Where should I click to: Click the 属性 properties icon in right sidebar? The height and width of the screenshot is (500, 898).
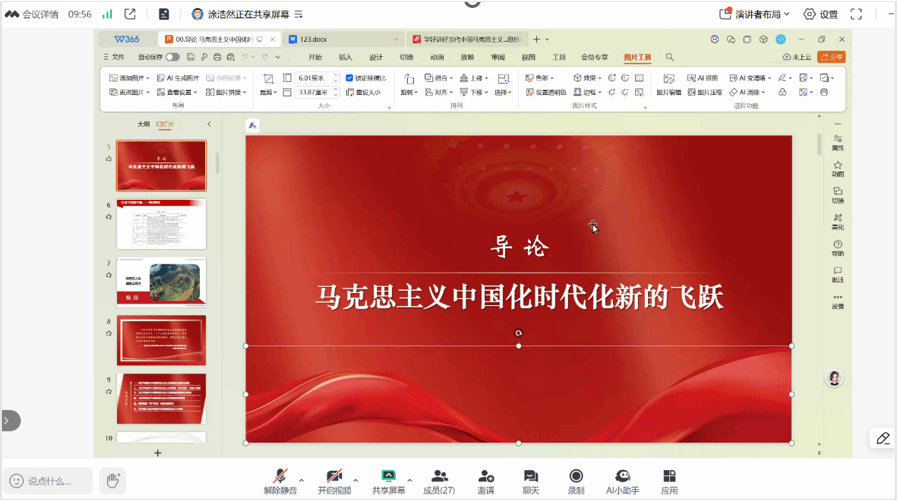pos(838,141)
